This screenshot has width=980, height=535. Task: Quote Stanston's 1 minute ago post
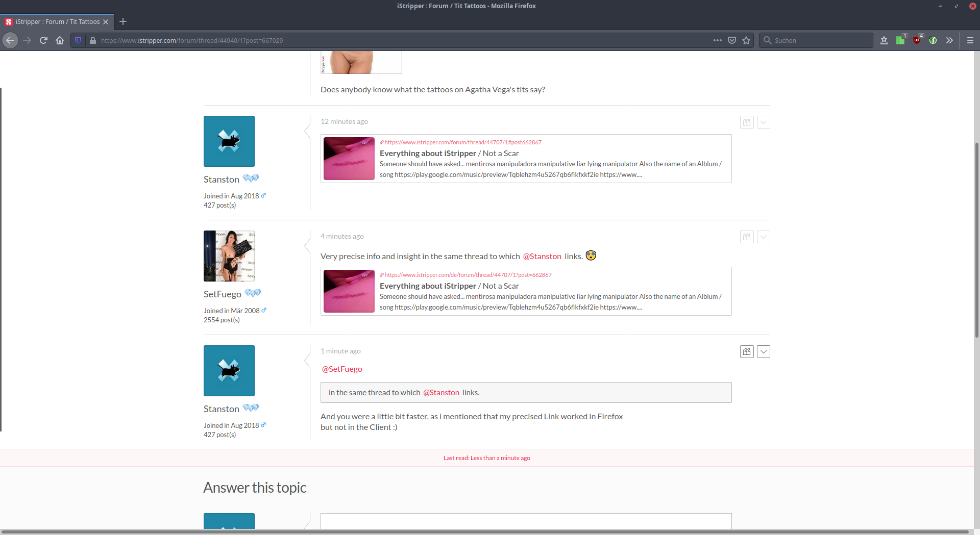click(x=747, y=352)
